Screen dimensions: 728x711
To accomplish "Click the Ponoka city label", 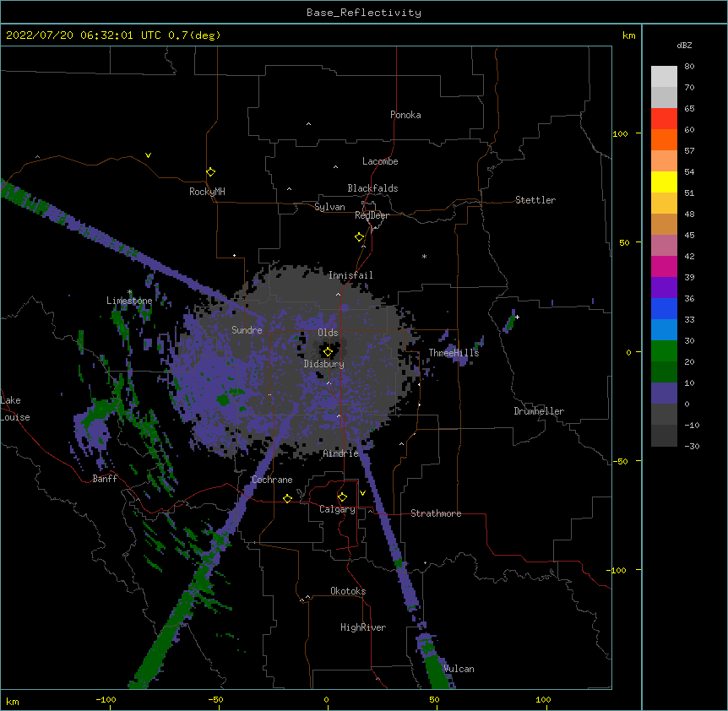I will click(405, 115).
